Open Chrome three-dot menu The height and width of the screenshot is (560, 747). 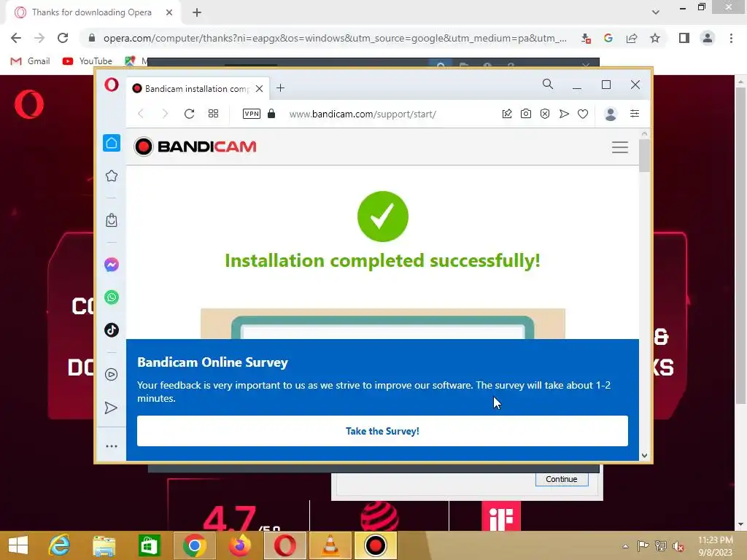(x=731, y=38)
